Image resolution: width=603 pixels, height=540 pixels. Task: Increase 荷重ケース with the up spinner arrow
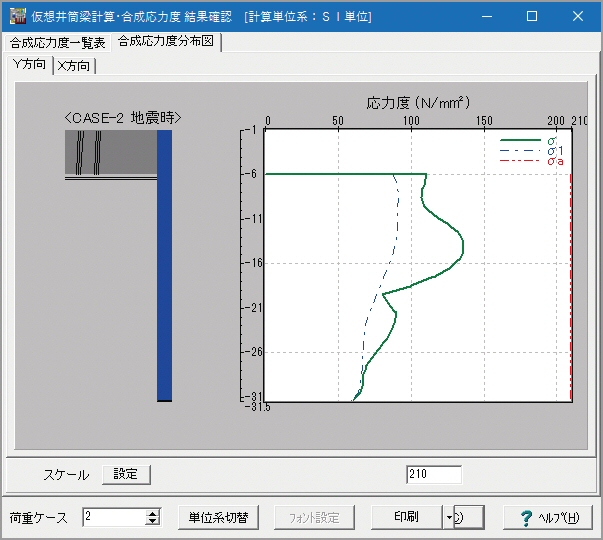153,513
